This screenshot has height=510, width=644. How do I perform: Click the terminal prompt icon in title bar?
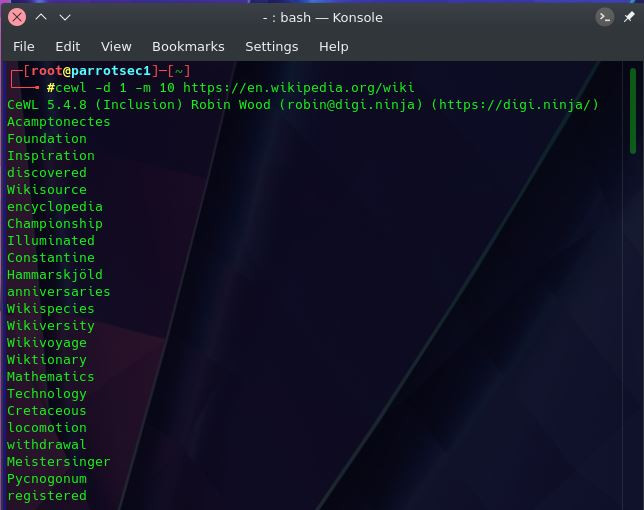click(605, 17)
